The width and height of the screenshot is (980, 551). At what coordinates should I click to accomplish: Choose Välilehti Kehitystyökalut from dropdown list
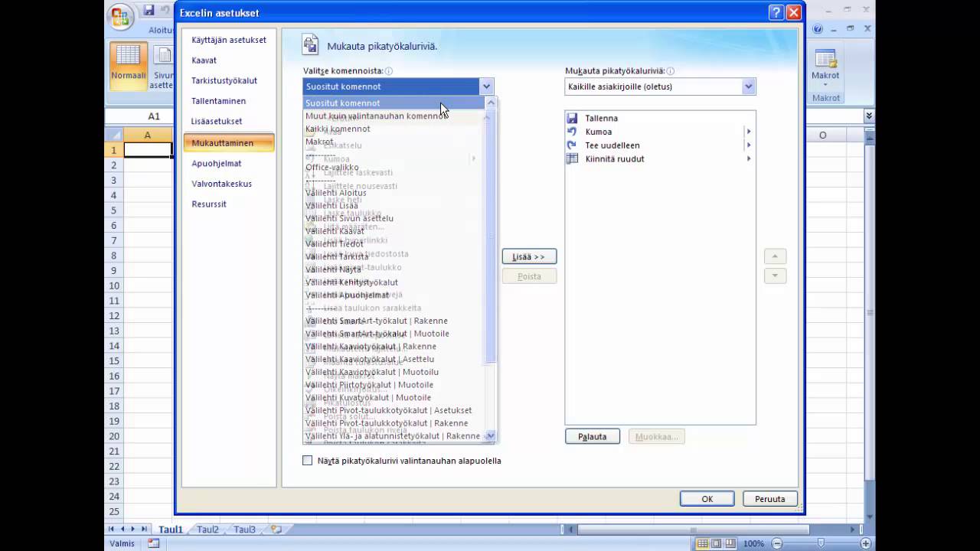394,282
